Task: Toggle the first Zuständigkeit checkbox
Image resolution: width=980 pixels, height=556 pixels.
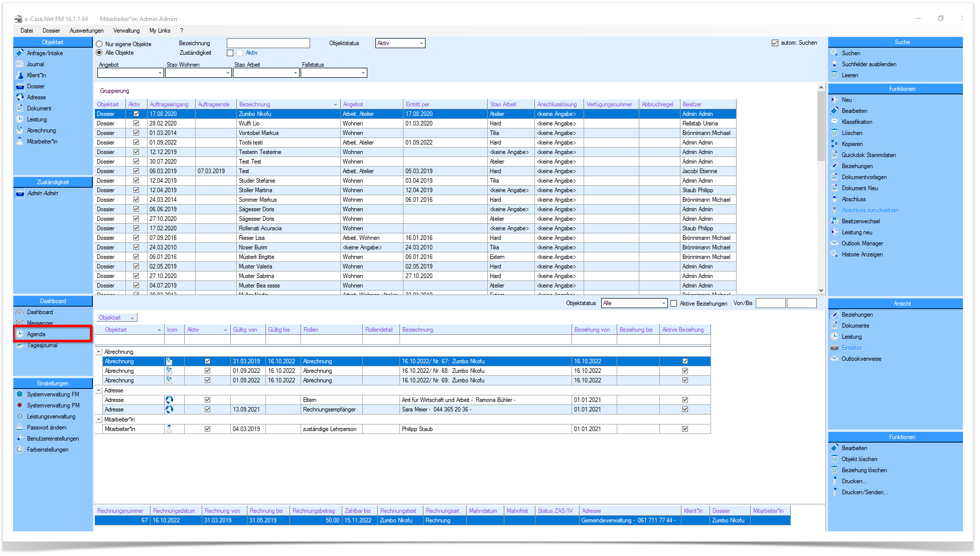Action: click(230, 53)
